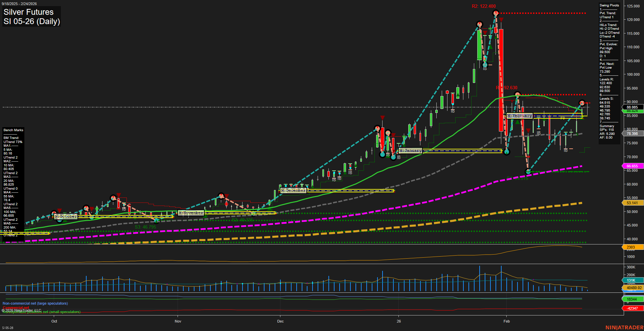644x331 pixels.
Task: Click the Non-commercial net (large speculators) legend entry
Action: click(35, 303)
